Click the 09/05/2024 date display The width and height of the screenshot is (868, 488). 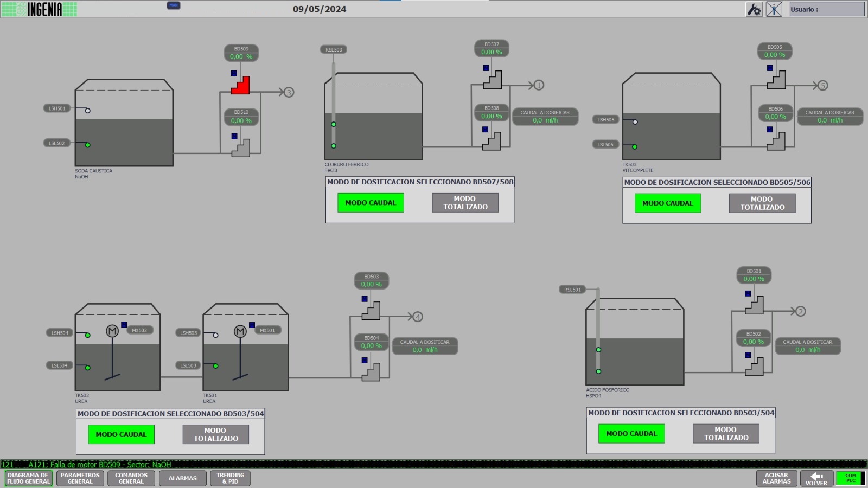[320, 9]
